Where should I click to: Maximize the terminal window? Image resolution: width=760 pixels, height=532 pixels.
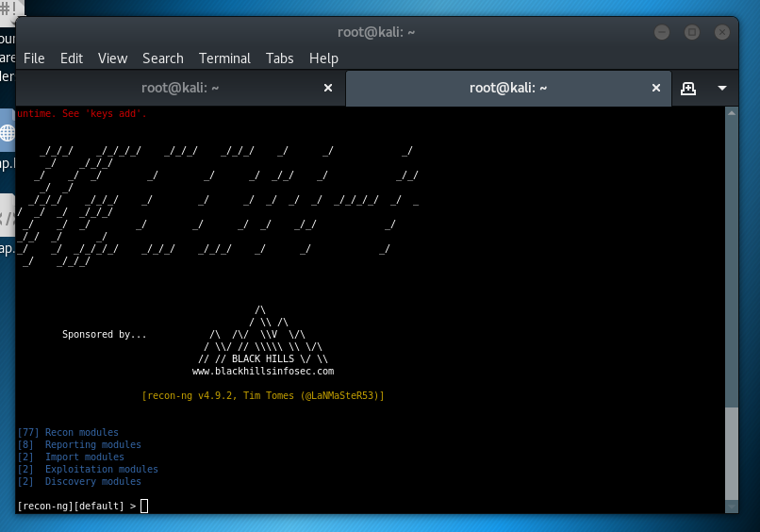[x=691, y=32]
